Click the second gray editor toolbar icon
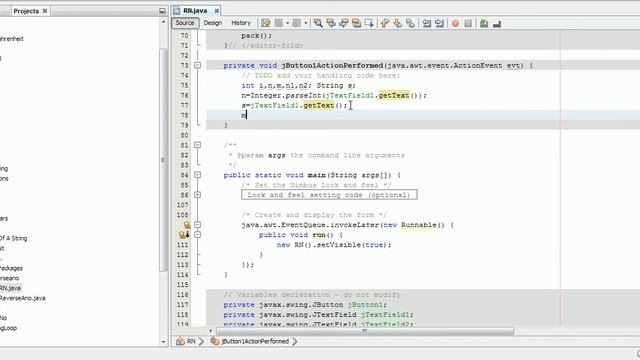The image size is (640, 360). pos(297,23)
